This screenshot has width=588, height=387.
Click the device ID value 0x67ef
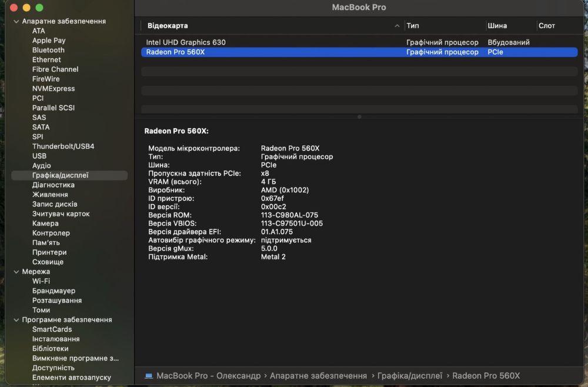(272, 198)
